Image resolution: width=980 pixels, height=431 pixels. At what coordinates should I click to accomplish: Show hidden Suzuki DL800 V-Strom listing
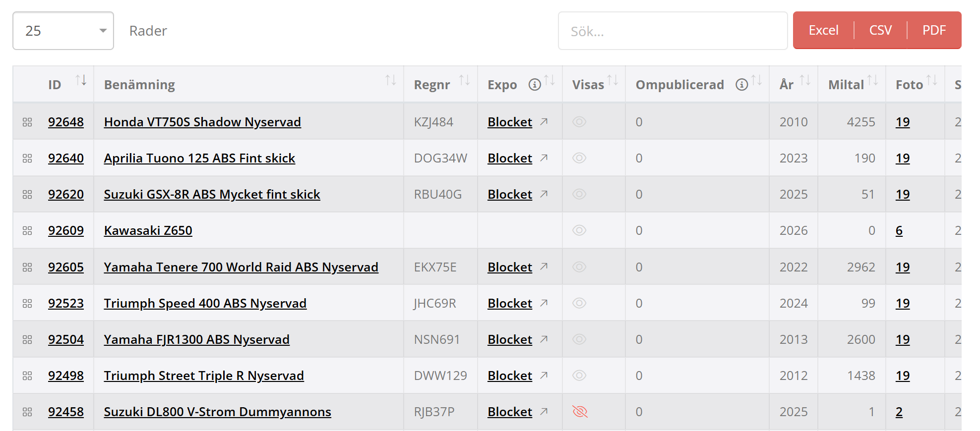point(580,412)
